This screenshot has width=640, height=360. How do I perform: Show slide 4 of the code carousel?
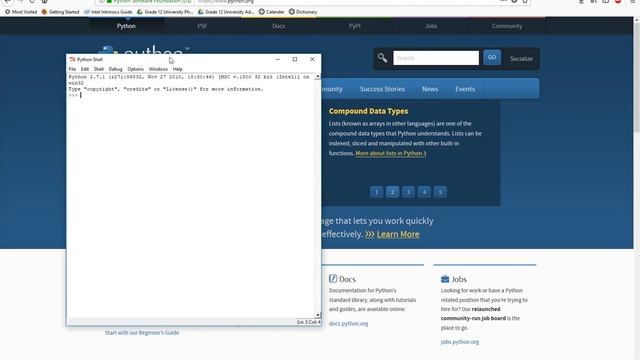tap(424, 192)
